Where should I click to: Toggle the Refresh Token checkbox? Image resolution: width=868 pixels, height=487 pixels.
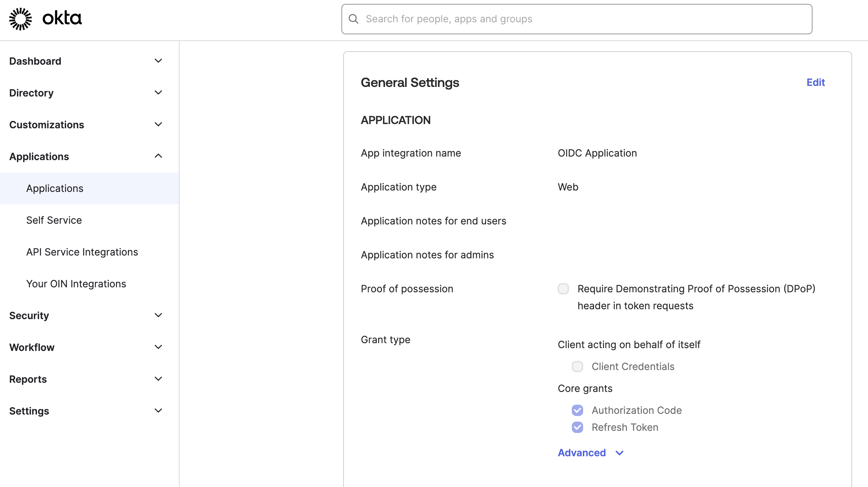577,427
